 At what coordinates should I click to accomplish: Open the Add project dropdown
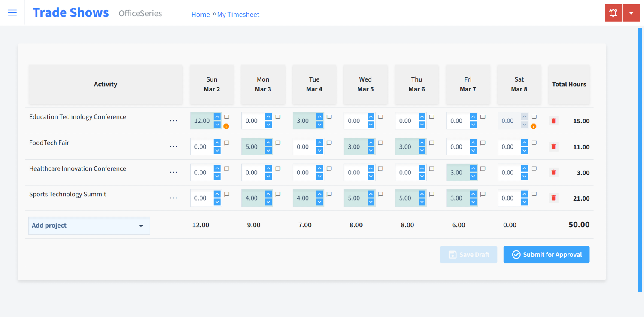click(x=89, y=226)
